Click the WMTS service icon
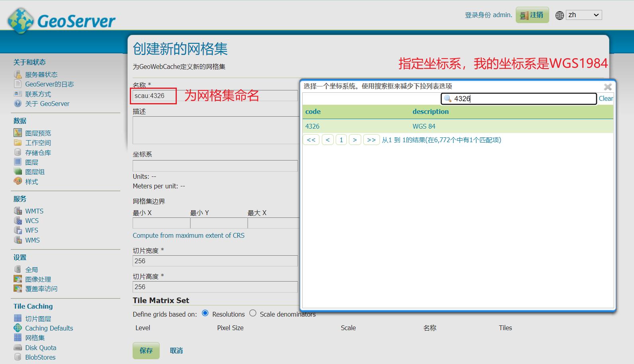Screen dimensions: 634x364 click(x=18, y=211)
